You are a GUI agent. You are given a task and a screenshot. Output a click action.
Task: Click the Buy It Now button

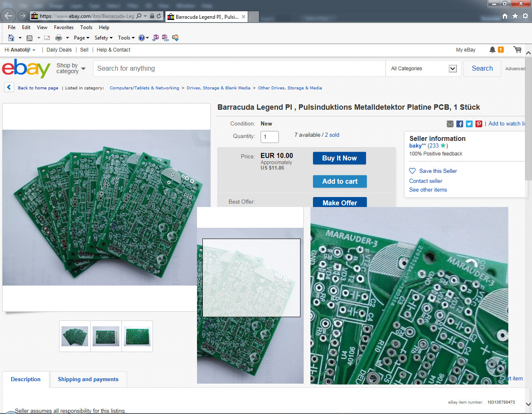coord(339,158)
